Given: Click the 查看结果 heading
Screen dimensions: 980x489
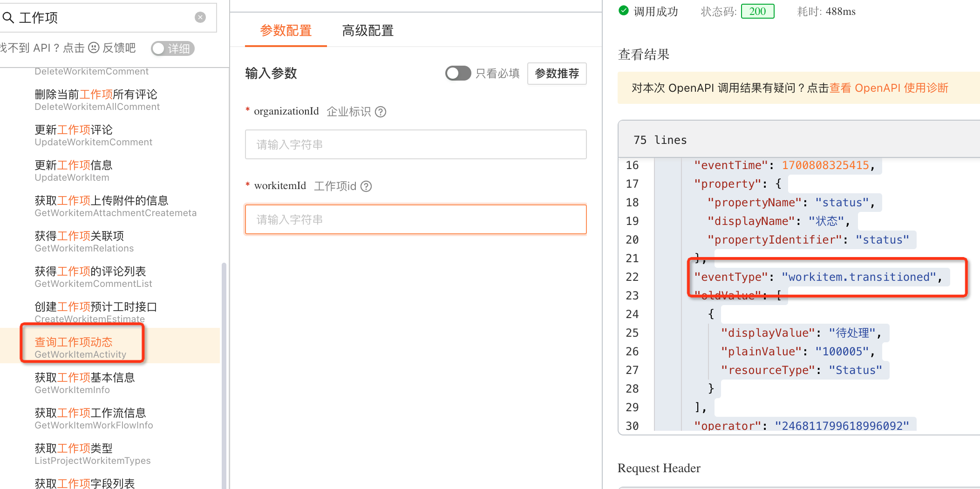Looking at the screenshot, I should 644,54.
